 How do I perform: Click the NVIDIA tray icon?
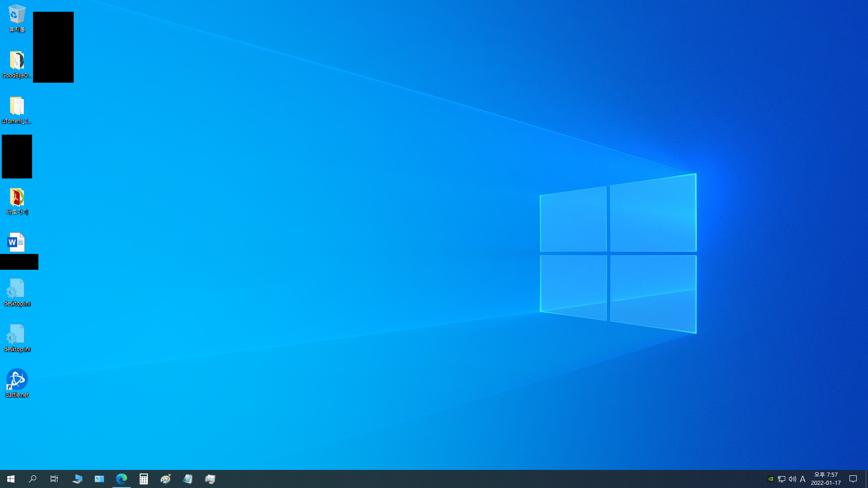(x=771, y=479)
